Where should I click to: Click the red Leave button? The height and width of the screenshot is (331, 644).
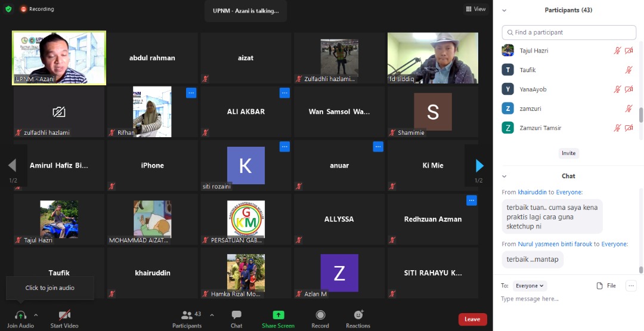(472, 319)
